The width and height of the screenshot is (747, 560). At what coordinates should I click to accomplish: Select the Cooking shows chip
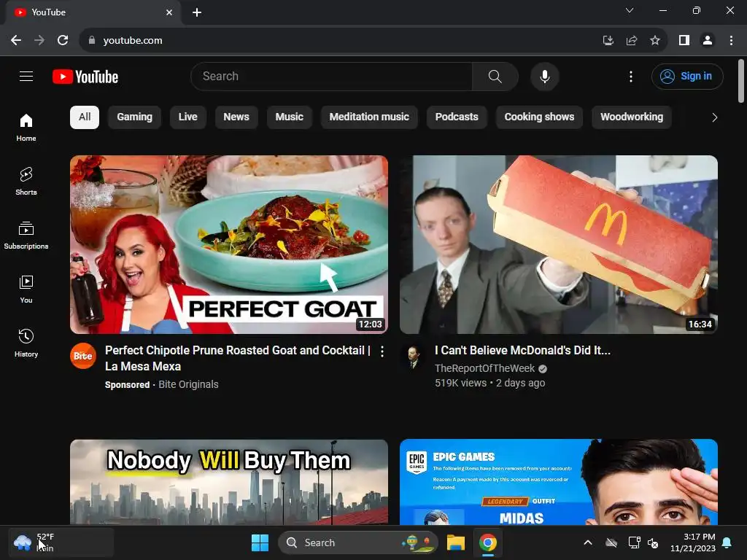(x=539, y=117)
